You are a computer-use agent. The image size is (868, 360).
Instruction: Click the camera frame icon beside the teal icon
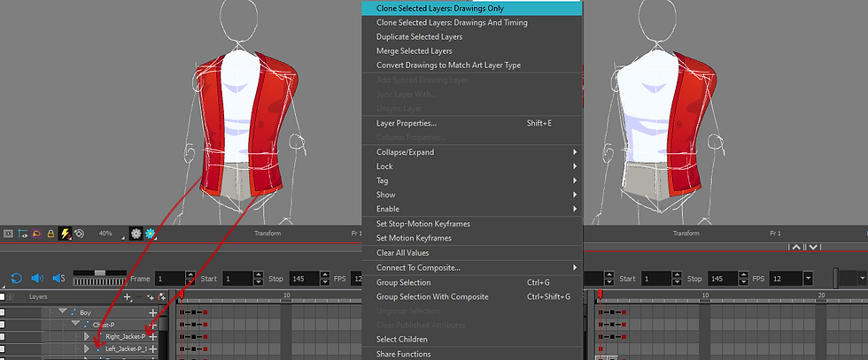8,234
